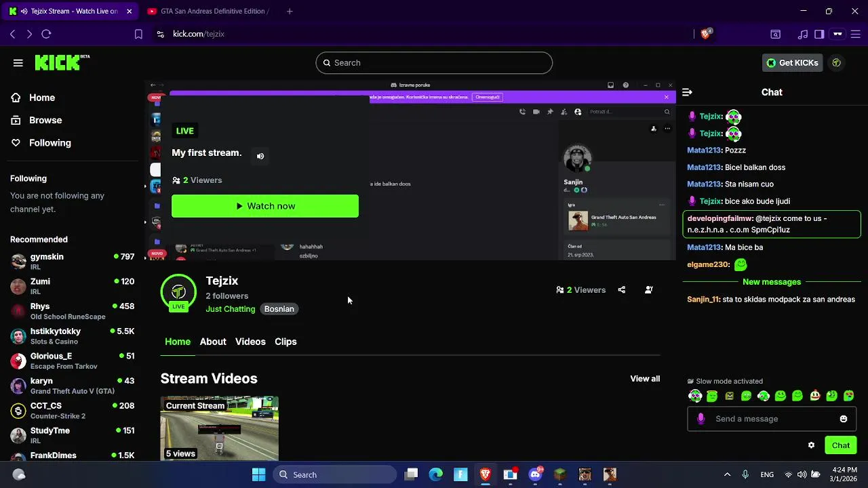
Task: Switch to the About tab
Action: 213,342
